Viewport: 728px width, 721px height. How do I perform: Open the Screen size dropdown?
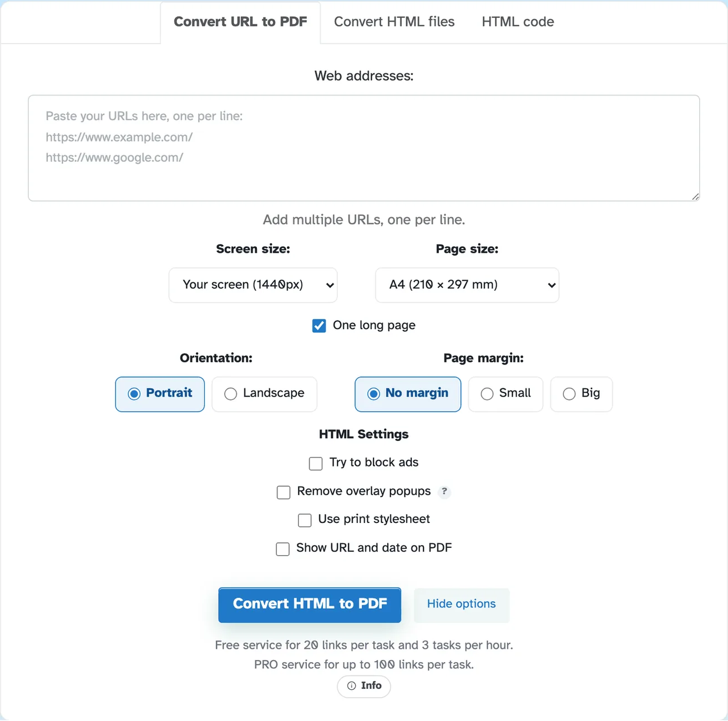point(253,285)
